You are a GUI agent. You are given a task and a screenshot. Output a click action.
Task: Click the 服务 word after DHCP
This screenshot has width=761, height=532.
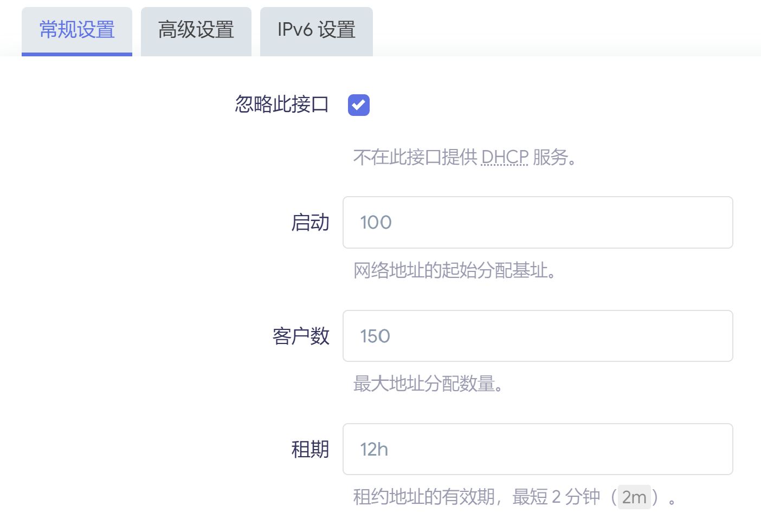click(x=550, y=157)
